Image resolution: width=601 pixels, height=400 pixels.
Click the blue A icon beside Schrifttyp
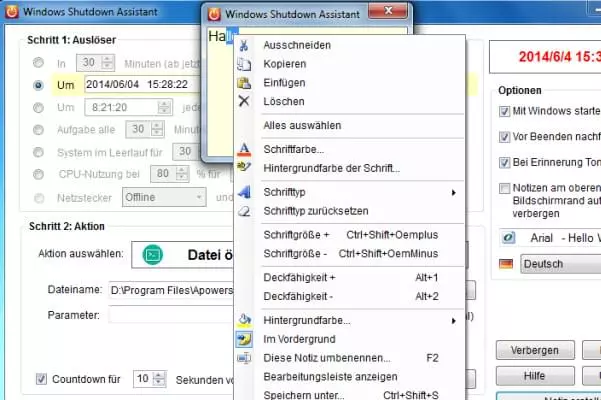tap(244, 192)
